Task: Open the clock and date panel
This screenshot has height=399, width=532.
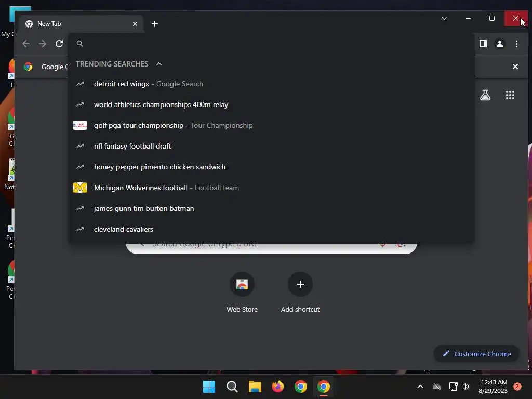Action: [493, 387]
